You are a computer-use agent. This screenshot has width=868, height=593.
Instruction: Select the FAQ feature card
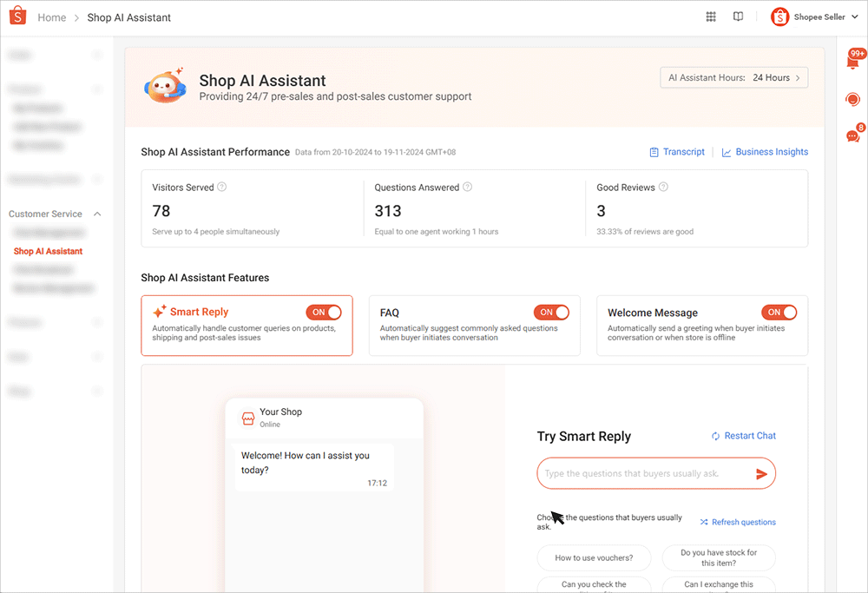tap(475, 326)
